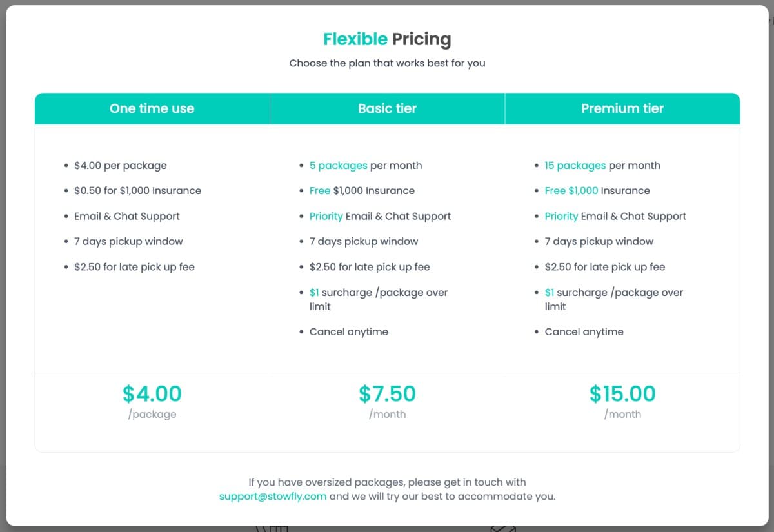
Task: Click 'Priority' in Premium tier support line
Action: 561,216
